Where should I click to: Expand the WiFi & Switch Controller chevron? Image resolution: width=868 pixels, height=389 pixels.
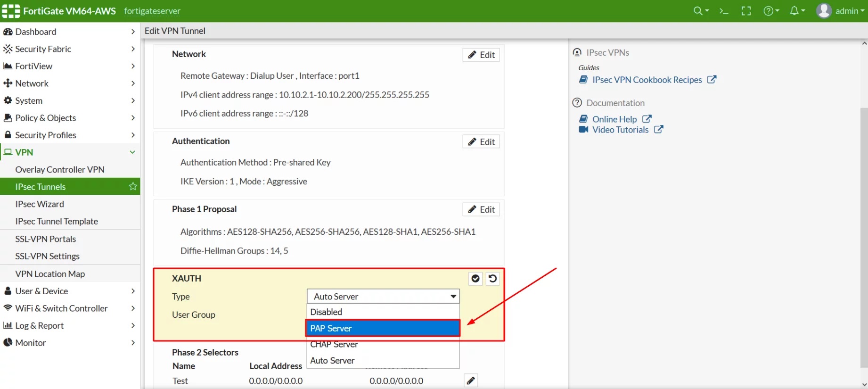[133, 308]
